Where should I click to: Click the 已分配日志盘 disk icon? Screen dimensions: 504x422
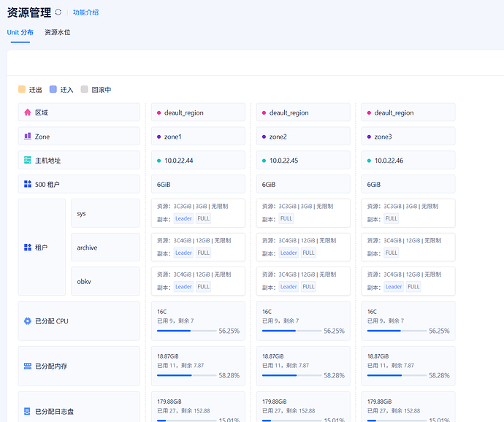pyautogui.click(x=28, y=411)
